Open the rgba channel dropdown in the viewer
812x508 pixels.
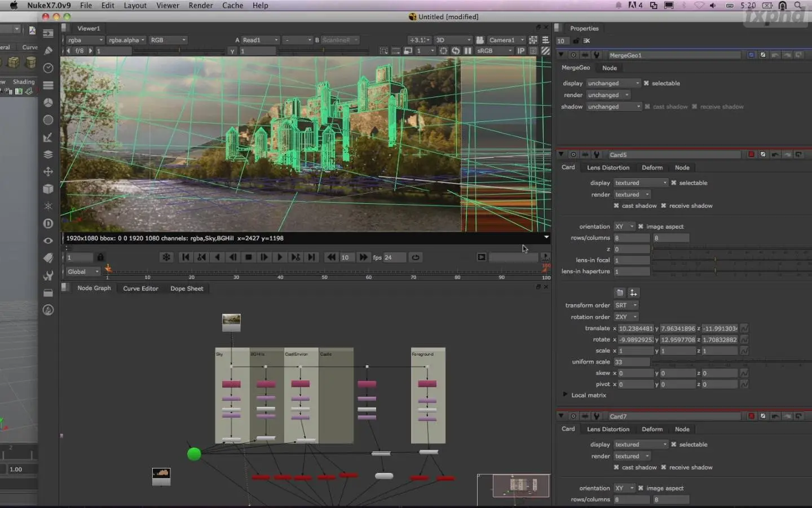click(x=85, y=40)
